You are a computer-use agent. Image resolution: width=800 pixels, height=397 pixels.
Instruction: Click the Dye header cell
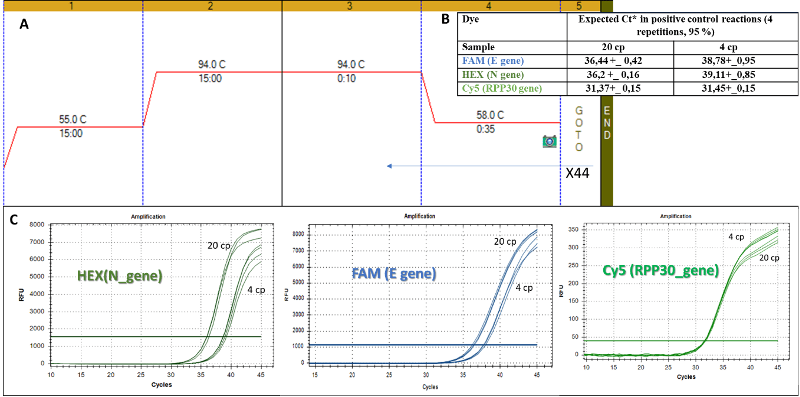513,26
